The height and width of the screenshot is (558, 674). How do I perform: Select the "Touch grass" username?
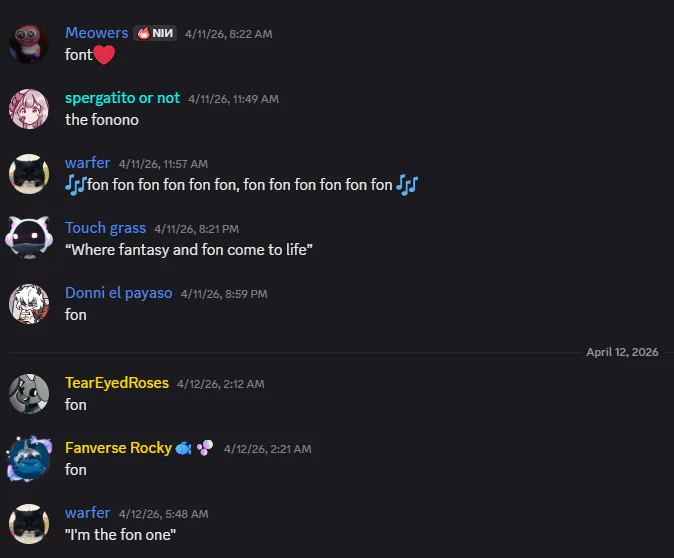click(105, 228)
